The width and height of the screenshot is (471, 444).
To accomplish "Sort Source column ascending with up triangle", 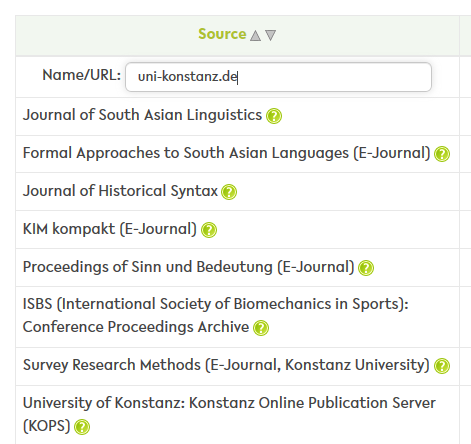I will [255, 35].
